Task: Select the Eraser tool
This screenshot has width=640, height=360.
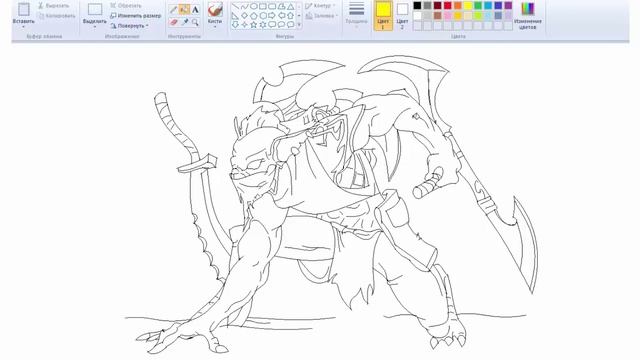Action: pos(173,22)
